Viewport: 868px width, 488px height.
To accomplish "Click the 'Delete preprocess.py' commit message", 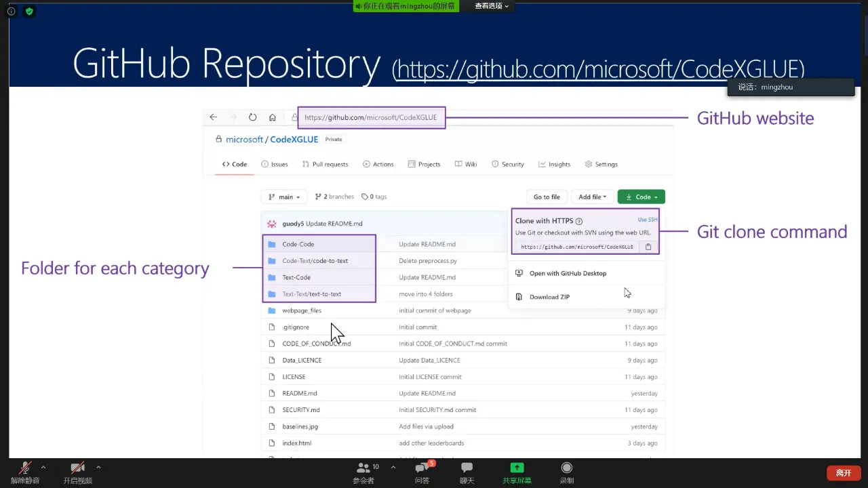I will pos(428,260).
